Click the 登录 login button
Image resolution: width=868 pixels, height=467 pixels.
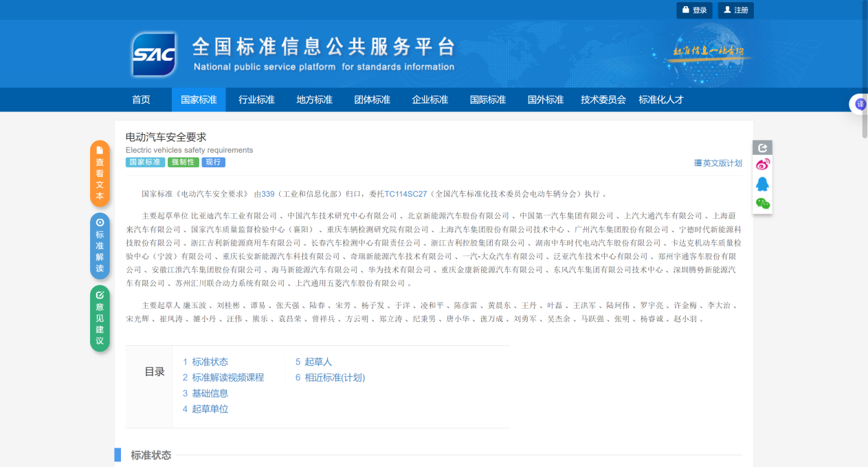tap(694, 10)
